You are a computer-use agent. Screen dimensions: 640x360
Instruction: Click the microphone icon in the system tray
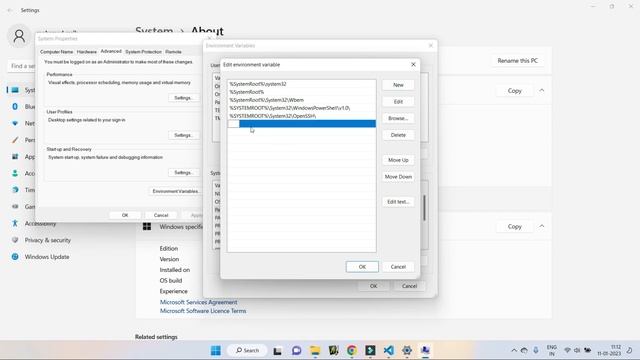pos(536,350)
